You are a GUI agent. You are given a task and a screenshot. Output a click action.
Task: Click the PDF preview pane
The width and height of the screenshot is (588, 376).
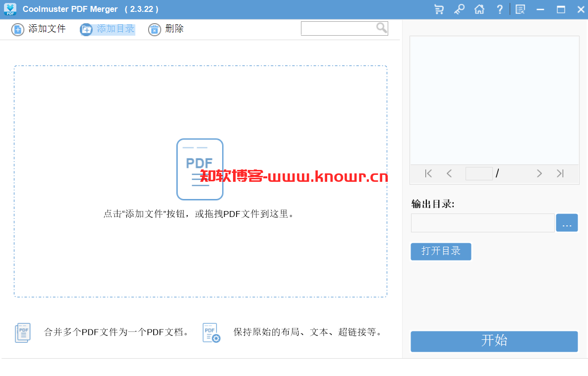coord(494,101)
